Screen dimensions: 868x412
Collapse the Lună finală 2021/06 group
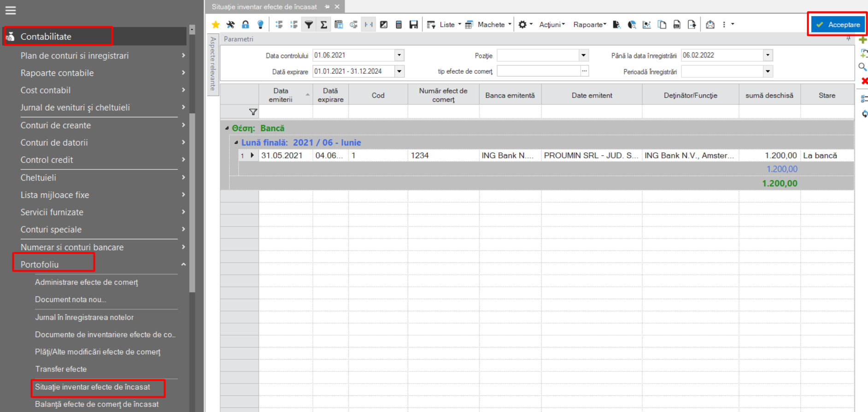(x=236, y=143)
